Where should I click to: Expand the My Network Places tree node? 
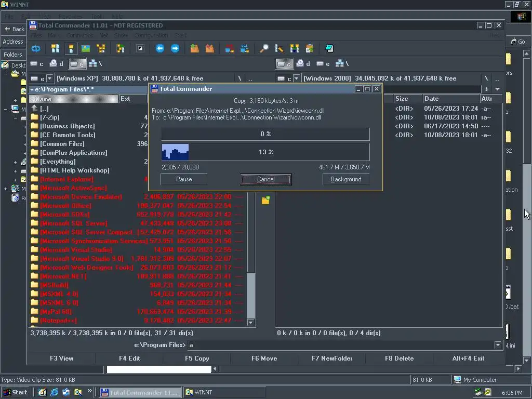coord(6,189)
